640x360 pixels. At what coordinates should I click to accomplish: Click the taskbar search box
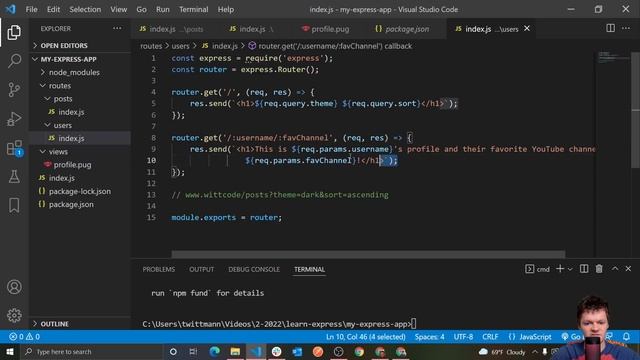pyautogui.click(x=92, y=351)
